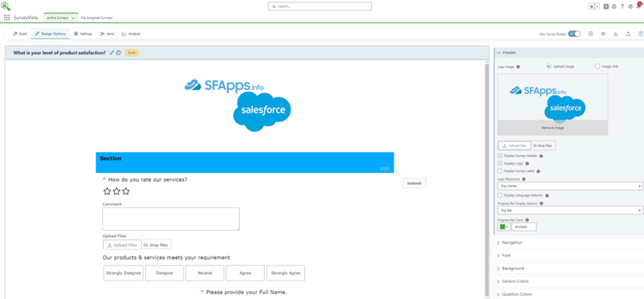644x299 pixels.
Task: Open notifications bell icon
Action: click(638, 6)
